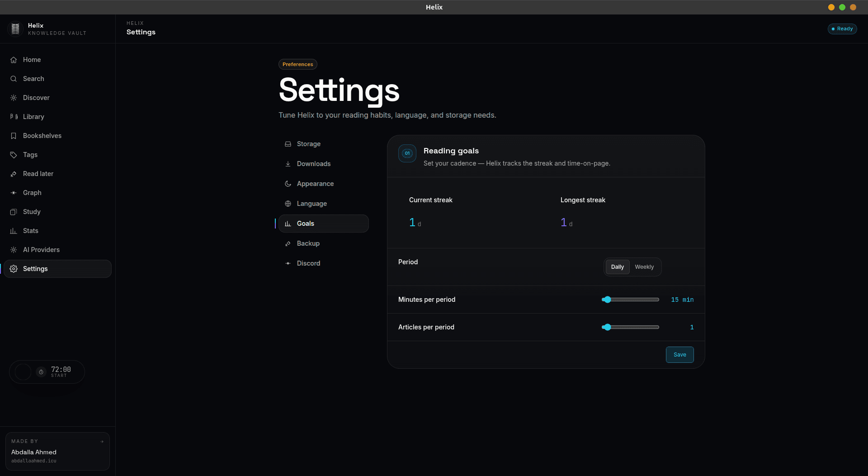Click the Stats bar chart icon

tap(14, 231)
